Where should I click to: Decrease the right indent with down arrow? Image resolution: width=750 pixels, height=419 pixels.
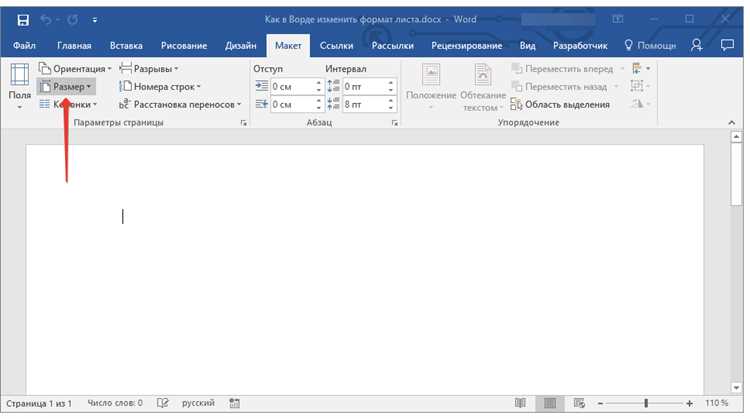(319, 108)
